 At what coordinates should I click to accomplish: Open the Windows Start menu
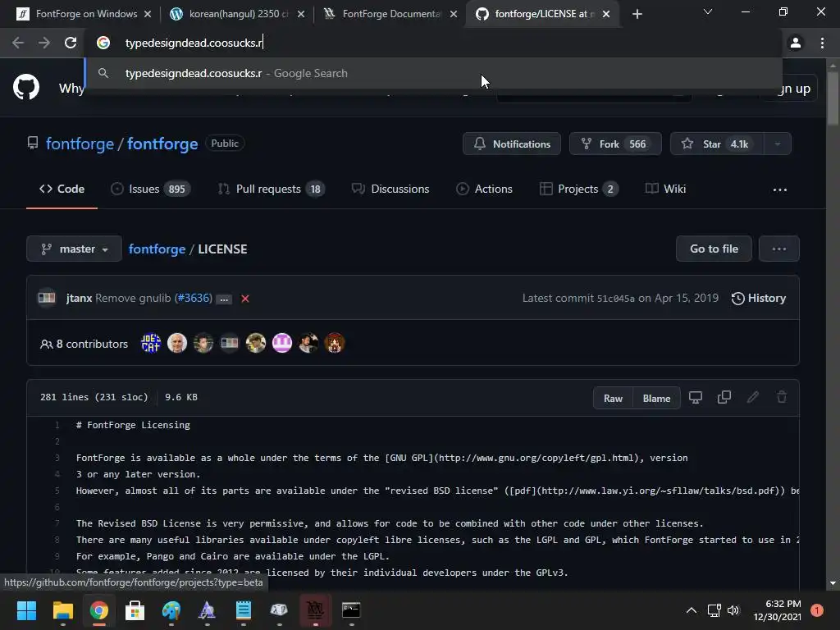coord(26,610)
